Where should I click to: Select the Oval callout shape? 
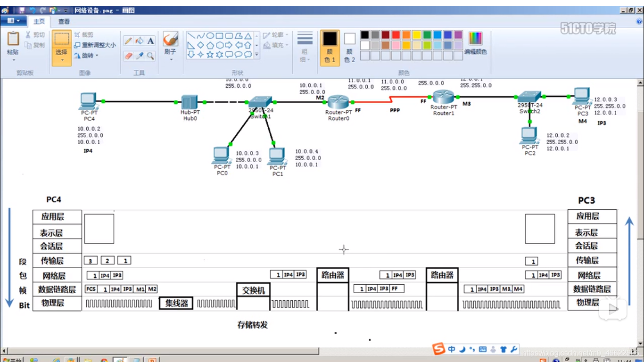[x=239, y=55]
